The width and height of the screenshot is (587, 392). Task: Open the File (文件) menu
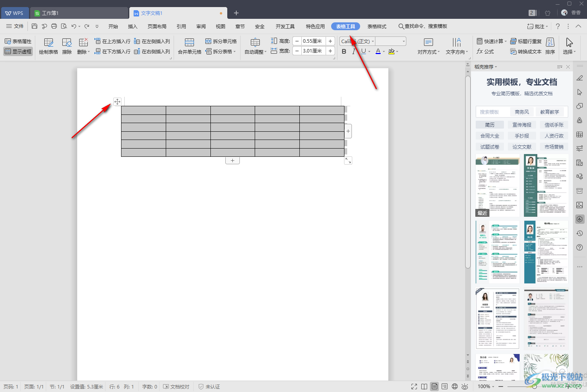[x=15, y=26]
